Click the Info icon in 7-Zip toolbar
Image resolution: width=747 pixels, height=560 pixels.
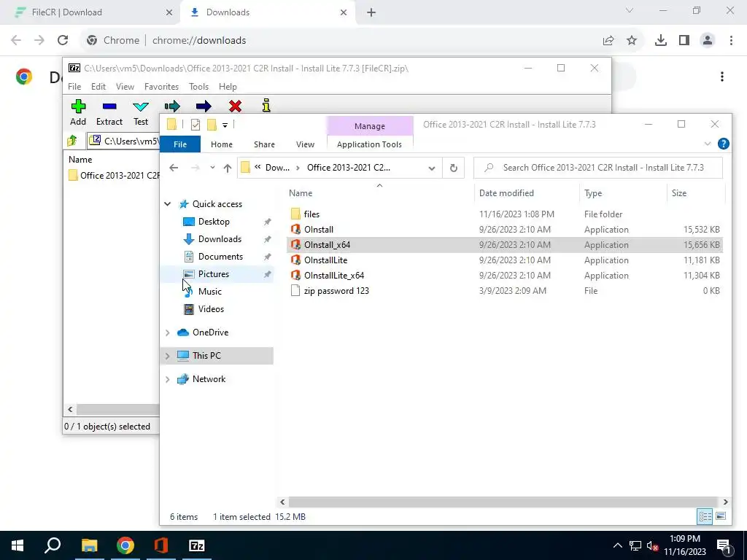266,106
